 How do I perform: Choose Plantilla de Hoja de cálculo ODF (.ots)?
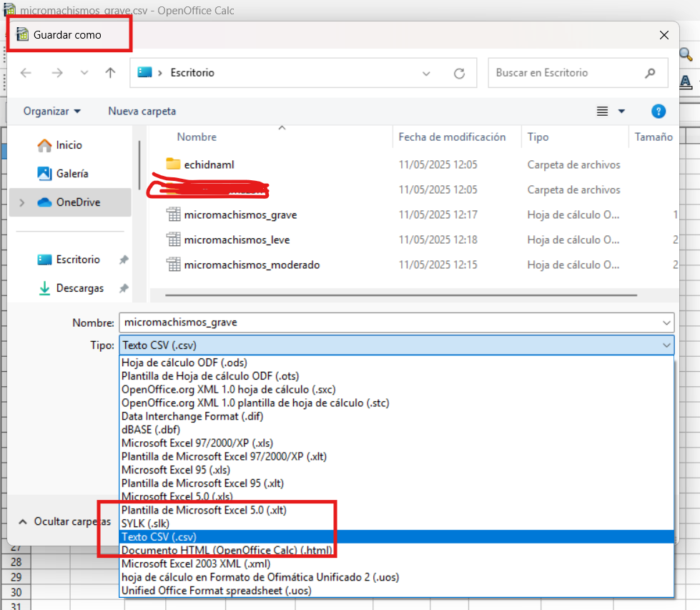tap(396, 376)
